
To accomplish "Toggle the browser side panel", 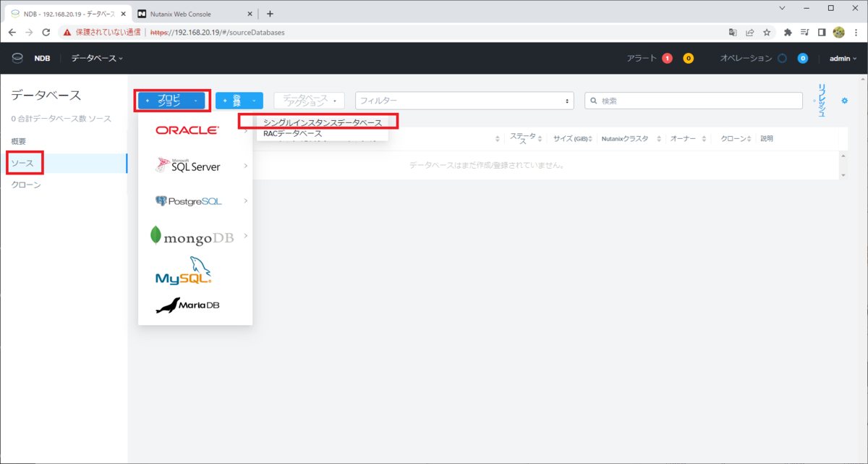I will click(x=822, y=33).
